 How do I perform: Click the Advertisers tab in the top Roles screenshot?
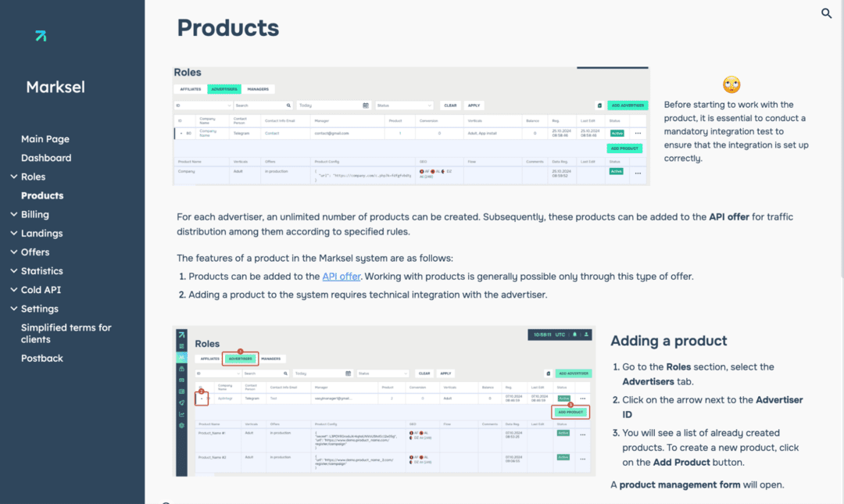(224, 89)
